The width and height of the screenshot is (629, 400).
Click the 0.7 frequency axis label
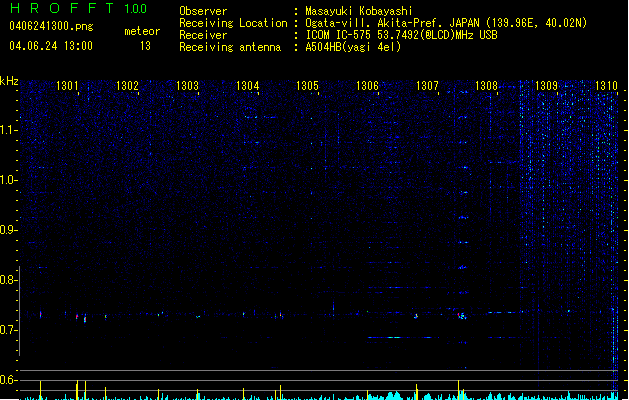(x=8, y=330)
